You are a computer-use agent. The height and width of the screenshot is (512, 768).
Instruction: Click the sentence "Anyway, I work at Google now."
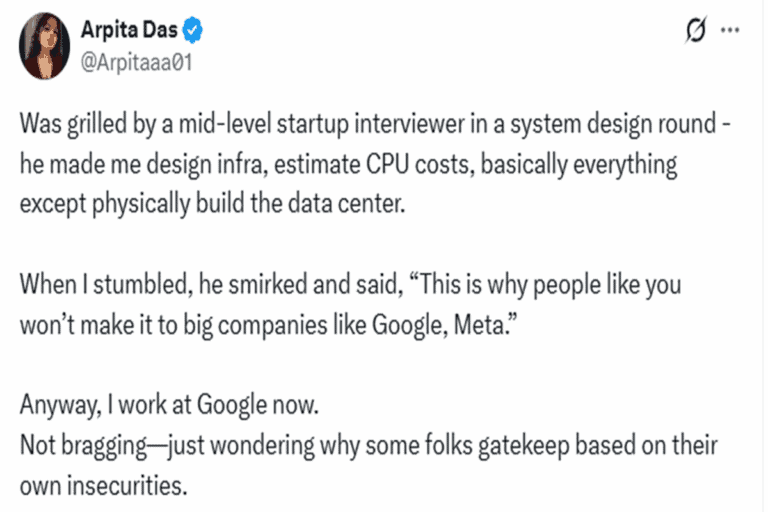point(169,405)
